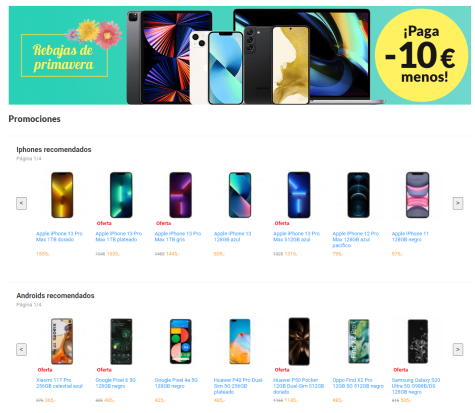
Task: Open Samsung Galaxy S20 Ultra product image
Action: (418, 341)
